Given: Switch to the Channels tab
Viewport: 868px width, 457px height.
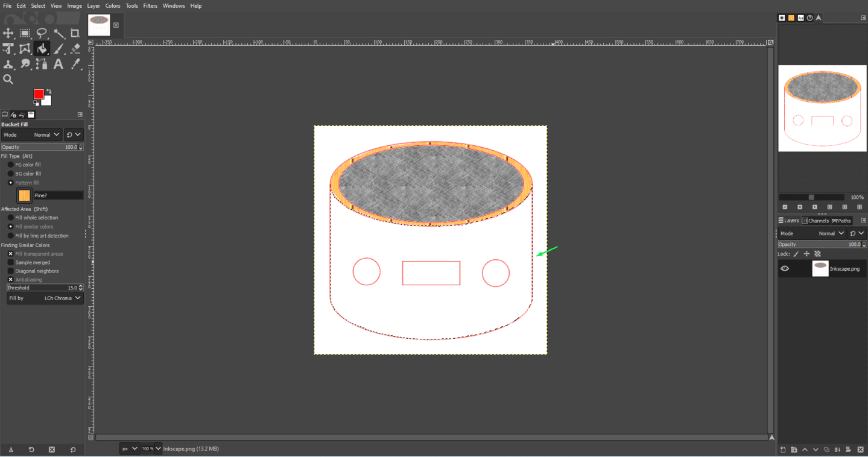Looking at the screenshot, I should tap(816, 221).
